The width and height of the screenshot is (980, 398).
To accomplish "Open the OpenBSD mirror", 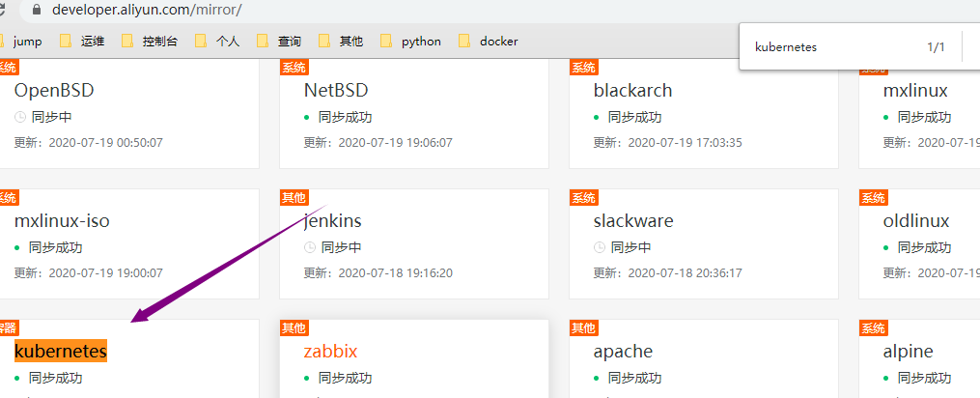I will coord(54,91).
